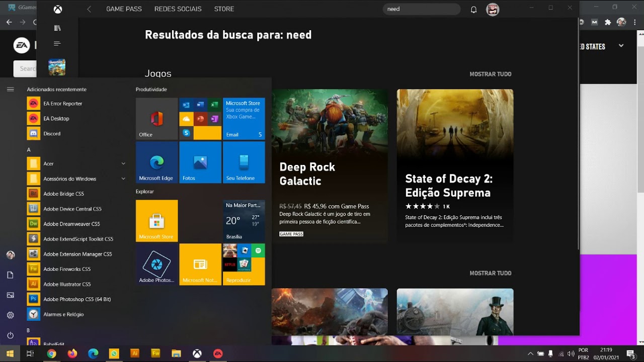Viewport: 644px width, 362px height.
Task: Open Documents from Start menu rail
Action: point(11,275)
